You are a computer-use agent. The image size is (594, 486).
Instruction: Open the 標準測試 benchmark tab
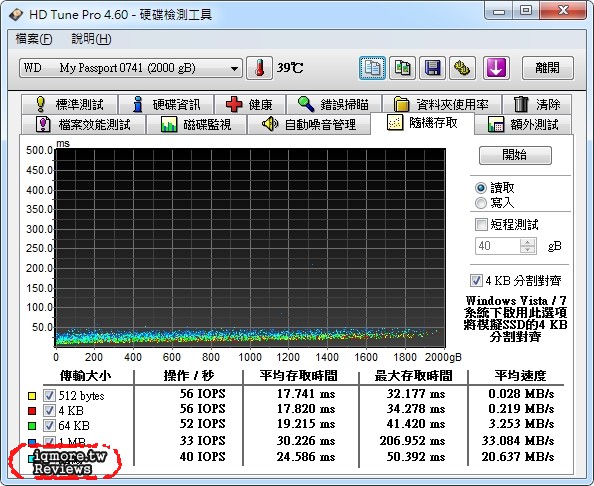coord(70,104)
